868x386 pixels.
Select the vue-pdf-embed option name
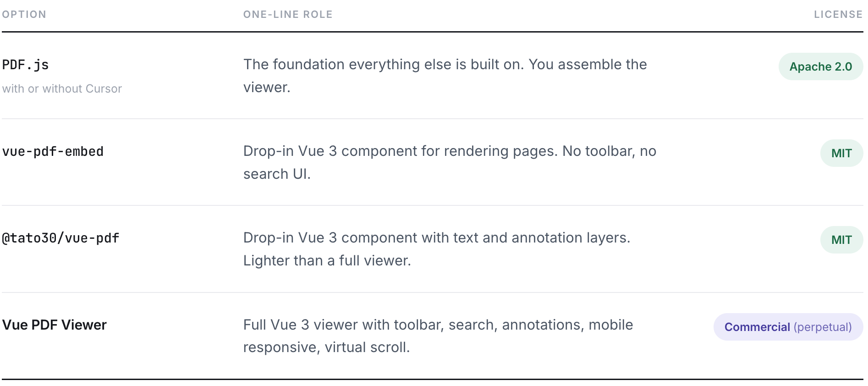click(x=53, y=151)
